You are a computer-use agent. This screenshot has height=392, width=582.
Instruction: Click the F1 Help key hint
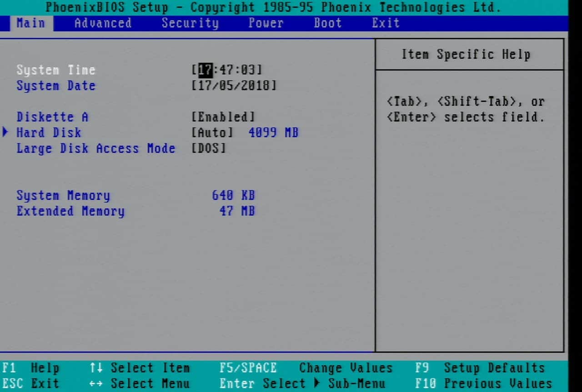pyautogui.click(x=31, y=368)
